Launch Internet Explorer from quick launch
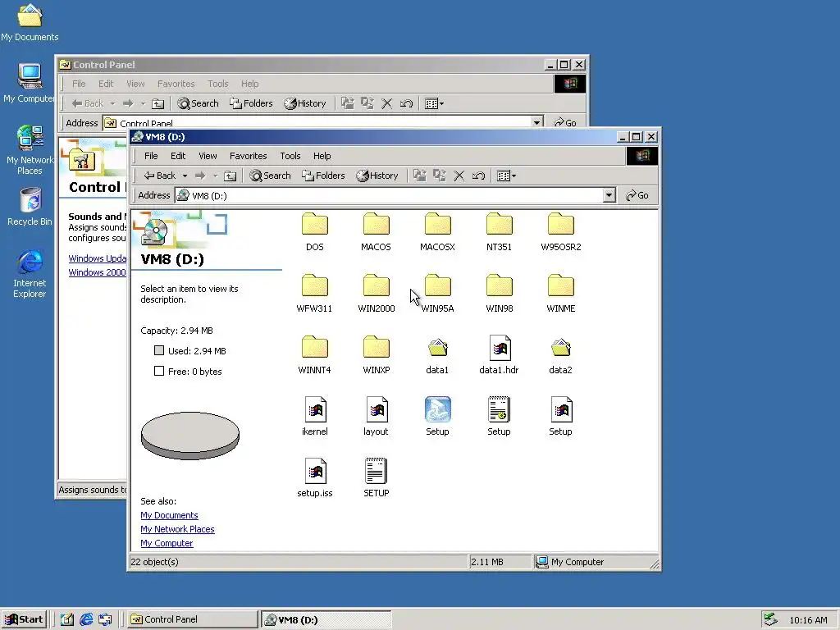 (x=86, y=619)
